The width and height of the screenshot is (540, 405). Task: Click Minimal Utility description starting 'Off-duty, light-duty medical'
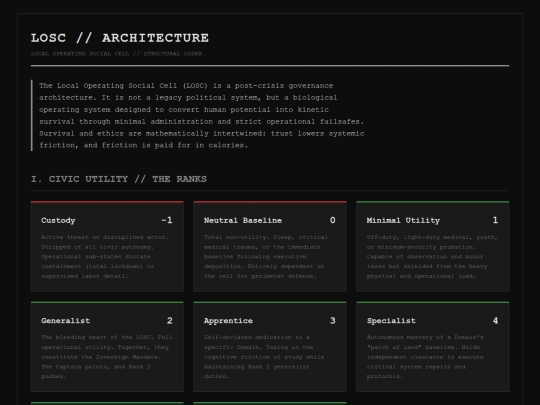[432, 257]
